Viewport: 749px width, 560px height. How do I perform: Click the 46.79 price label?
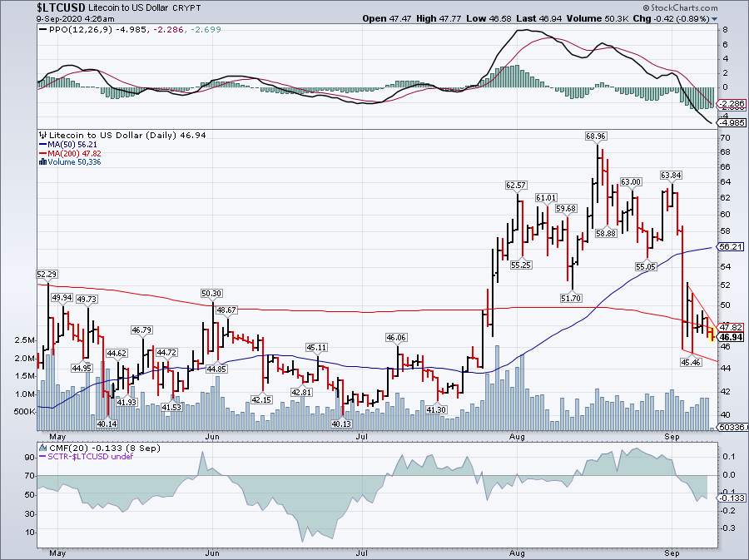[141, 330]
